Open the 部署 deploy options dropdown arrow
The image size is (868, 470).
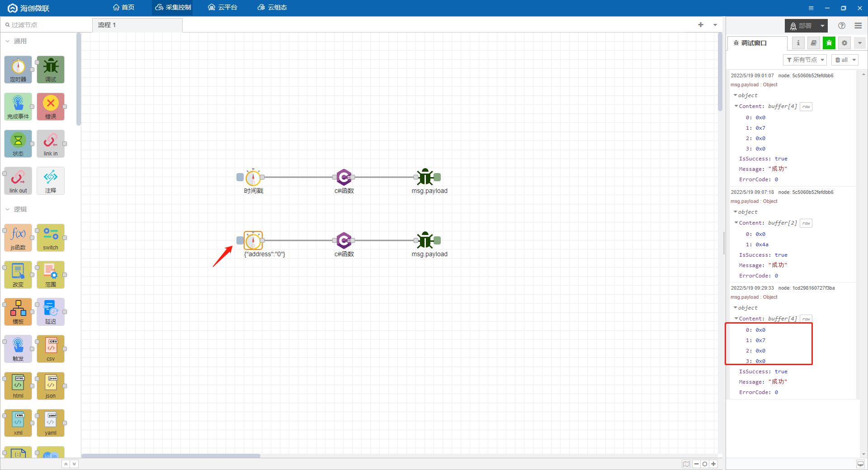[822, 26]
